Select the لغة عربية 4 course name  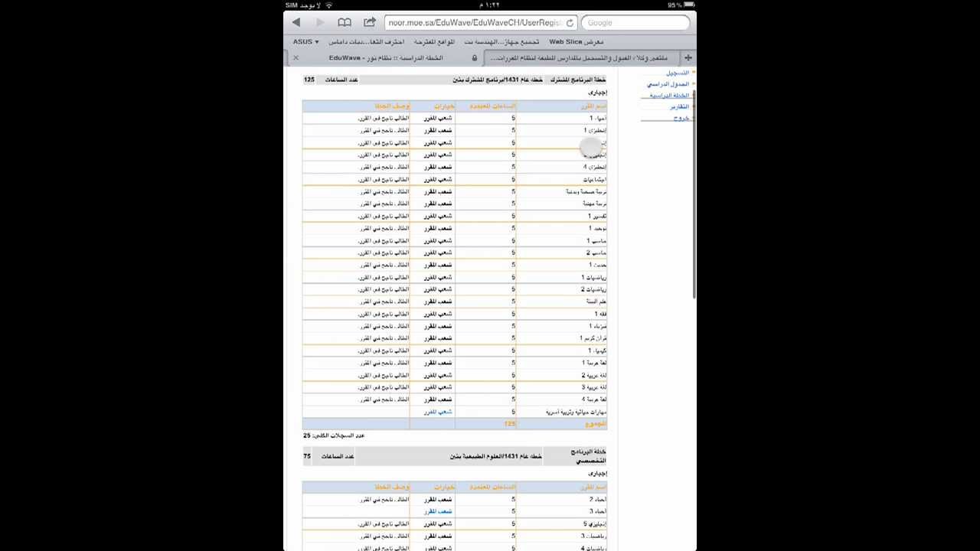coord(593,399)
